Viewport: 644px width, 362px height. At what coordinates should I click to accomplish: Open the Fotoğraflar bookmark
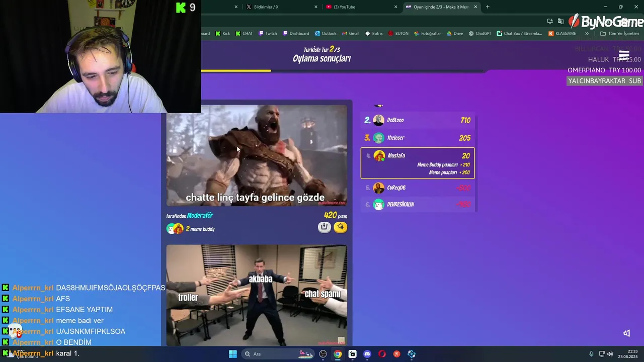click(x=427, y=34)
